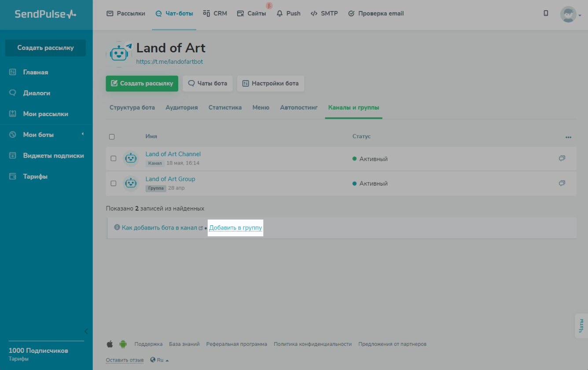588x370 pixels.
Task: Open Мои рассылки in the sidebar
Action: pyautogui.click(x=46, y=114)
